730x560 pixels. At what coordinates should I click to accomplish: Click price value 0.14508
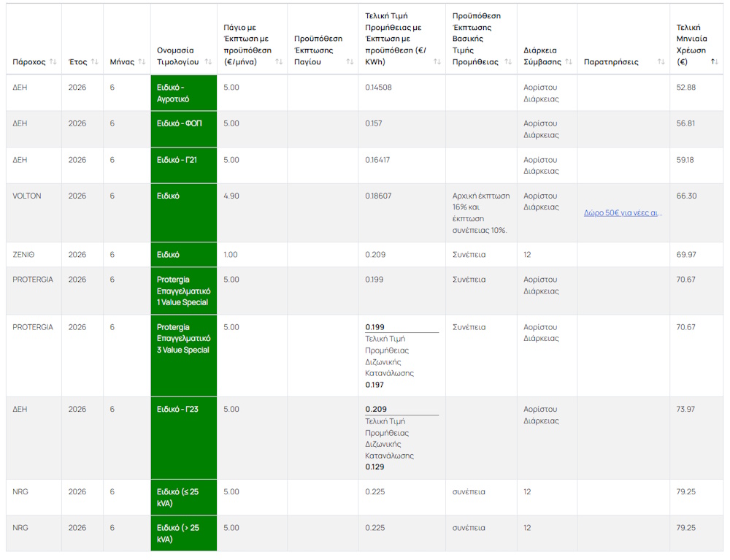[378, 87]
